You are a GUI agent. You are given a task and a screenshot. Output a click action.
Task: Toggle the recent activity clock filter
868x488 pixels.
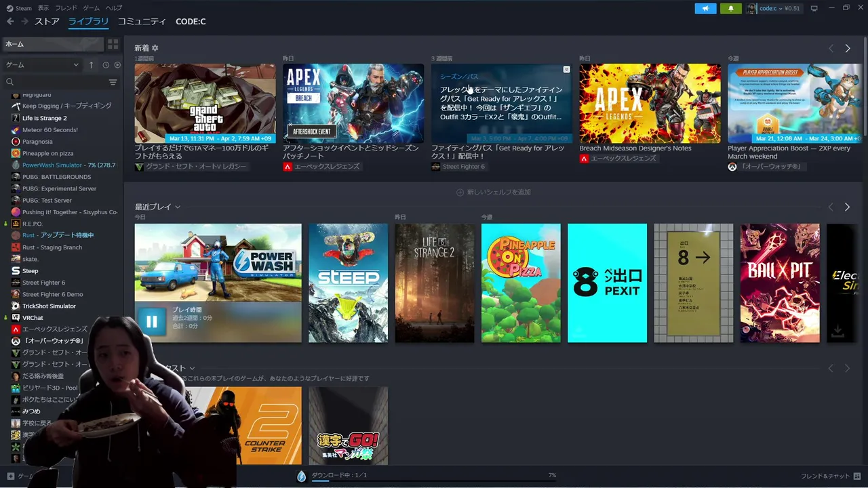click(x=106, y=65)
